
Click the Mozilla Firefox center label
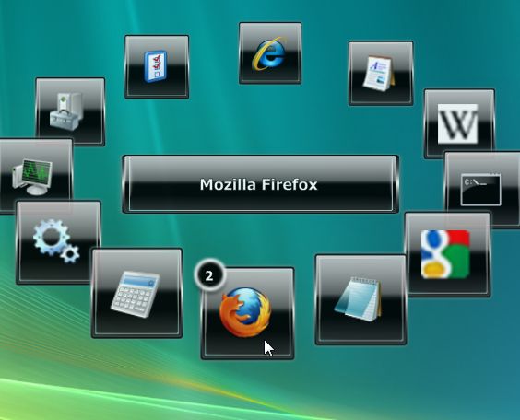[259, 184]
